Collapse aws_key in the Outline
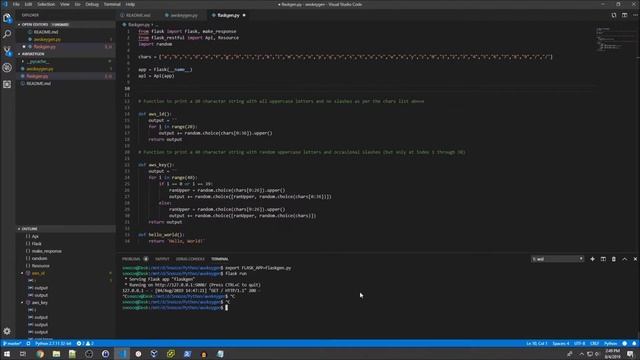This screenshot has width=640, height=360. 22,302
